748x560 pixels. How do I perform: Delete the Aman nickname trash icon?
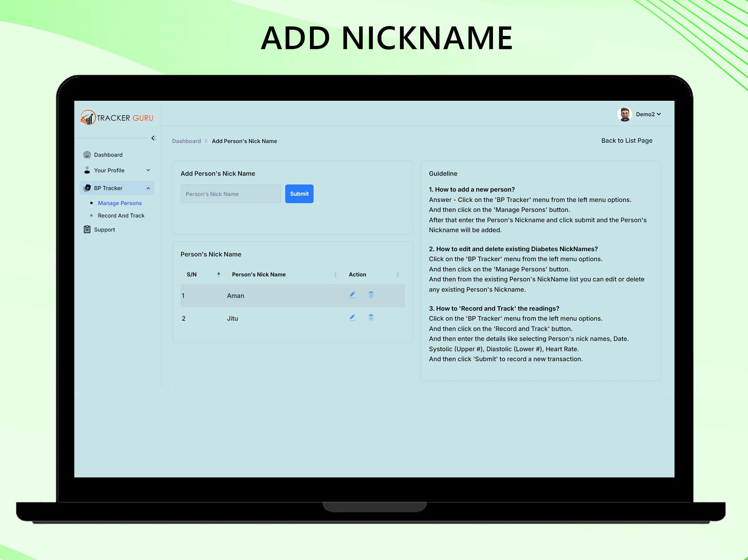371,294
